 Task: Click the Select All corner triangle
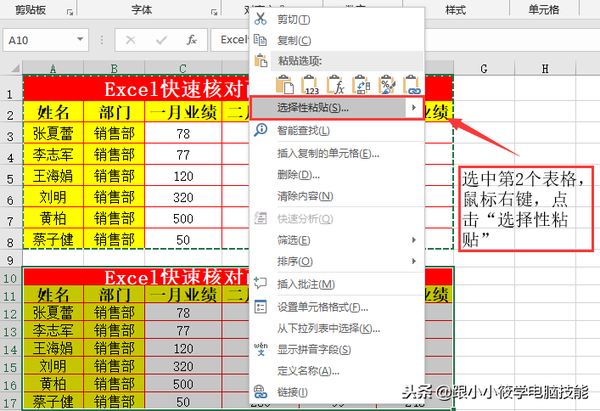15,68
